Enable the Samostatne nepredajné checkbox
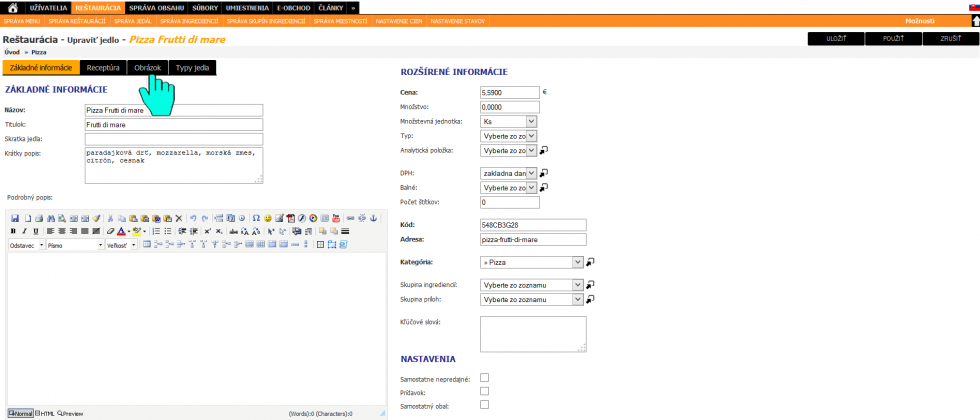Screen dimensions: 980x420 pos(485,378)
